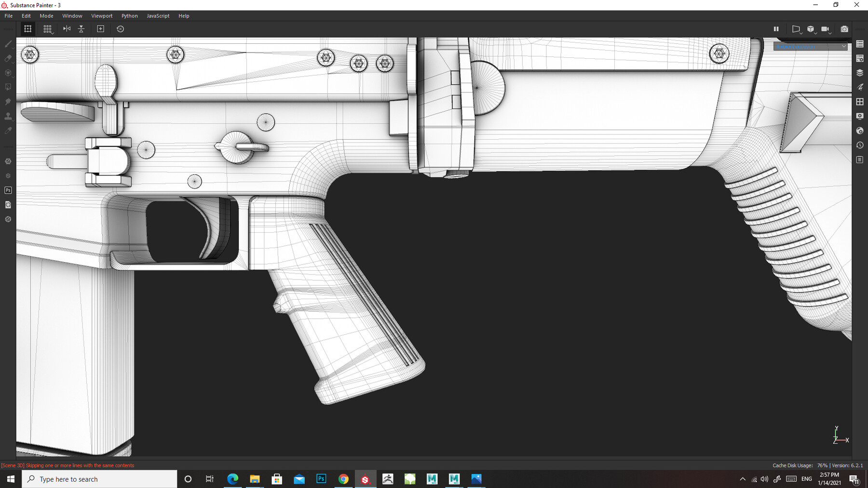
Task: Select the Eraser tool
Action: tap(8, 59)
